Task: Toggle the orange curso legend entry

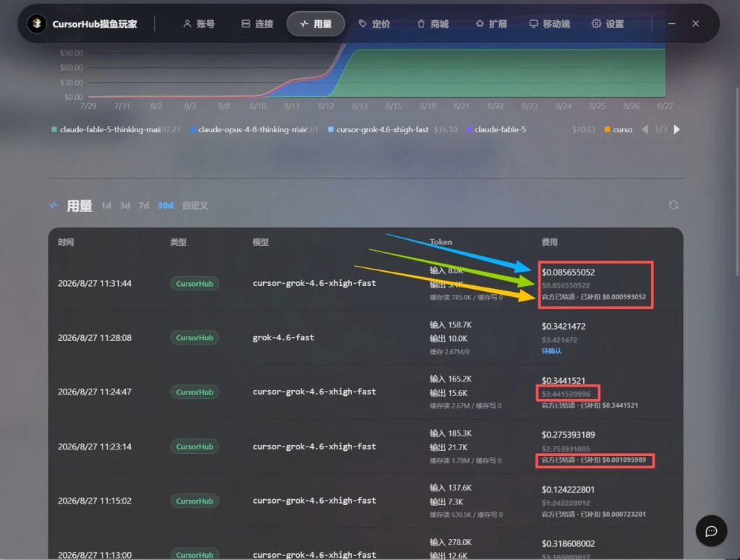Action: click(x=619, y=129)
